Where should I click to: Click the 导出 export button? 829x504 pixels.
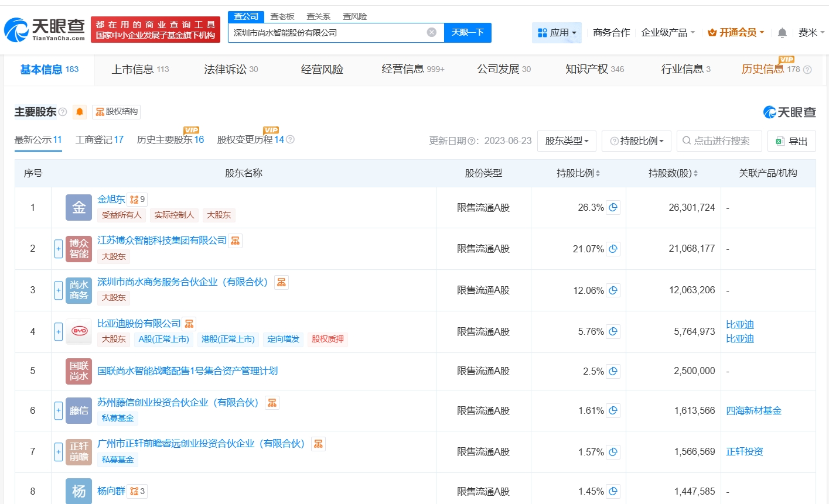[x=792, y=141]
